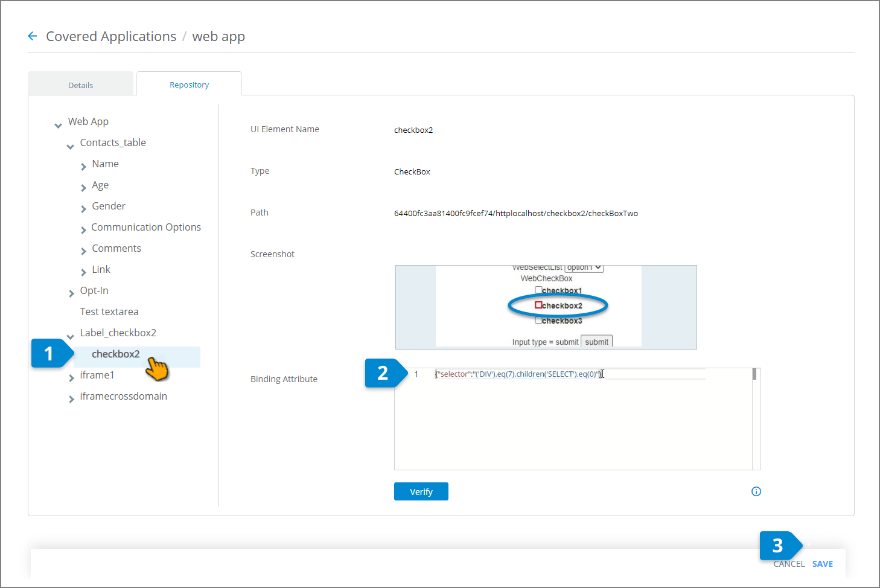This screenshot has width=880, height=588.
Task: Switch to the Details tab
Action: 80,85
